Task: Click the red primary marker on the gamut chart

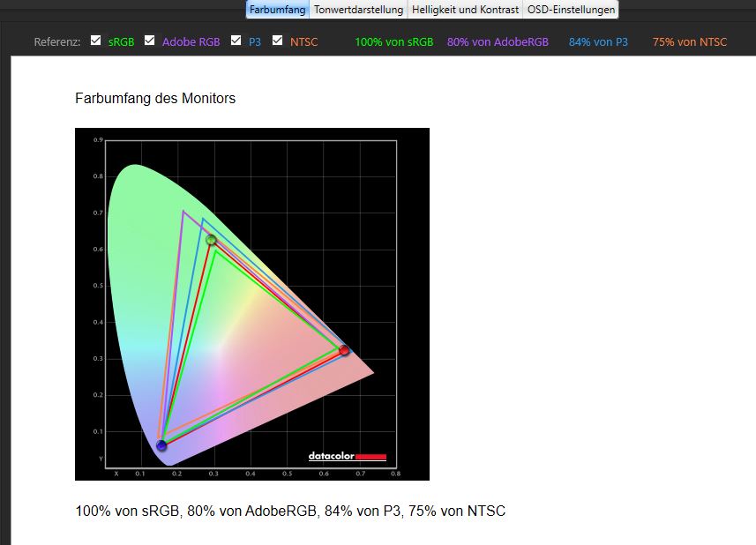Action: (344, 350)
